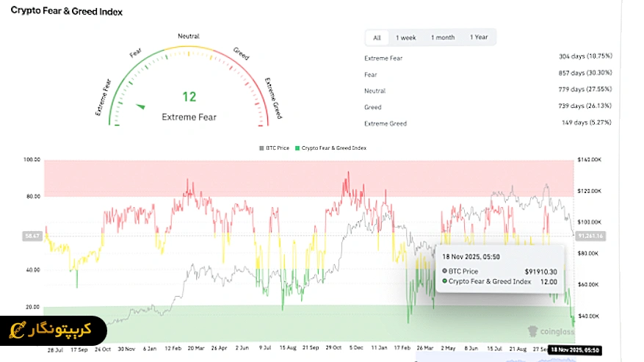Select the Extreme Greed 149 days row
The width and height of the screenshot is (644, 362).
point(488,123)
